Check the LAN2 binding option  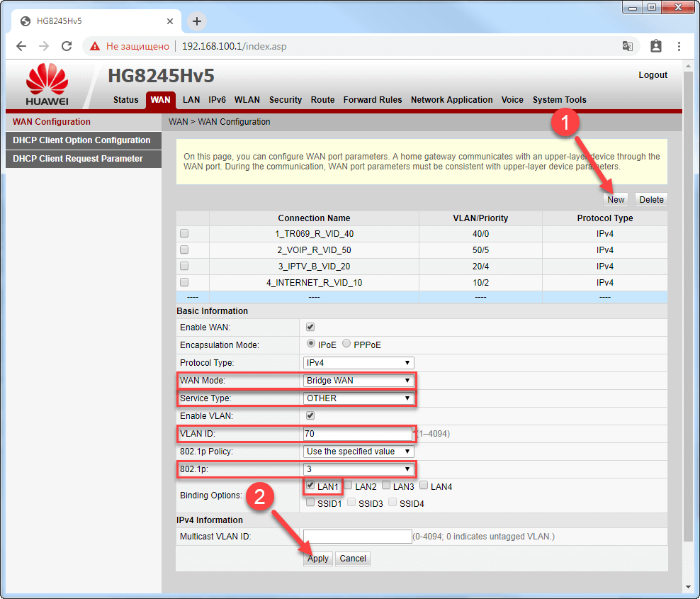348,486
